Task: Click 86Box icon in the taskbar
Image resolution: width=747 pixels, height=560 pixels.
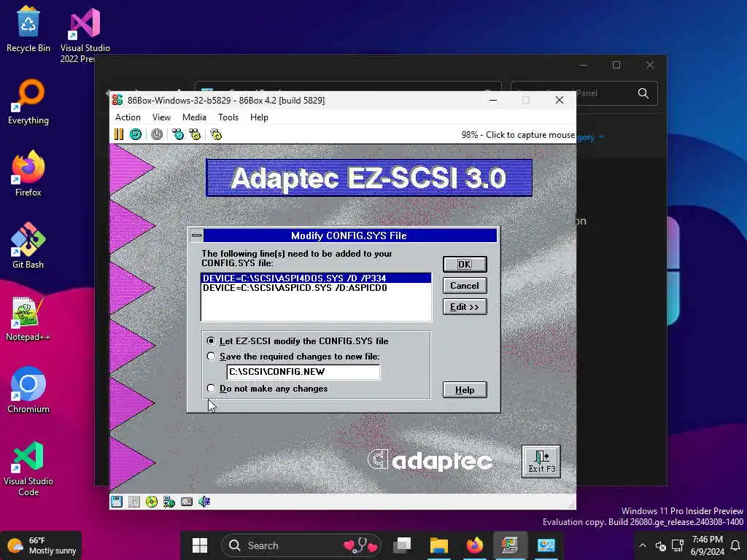Action: (x=510, y=545)
